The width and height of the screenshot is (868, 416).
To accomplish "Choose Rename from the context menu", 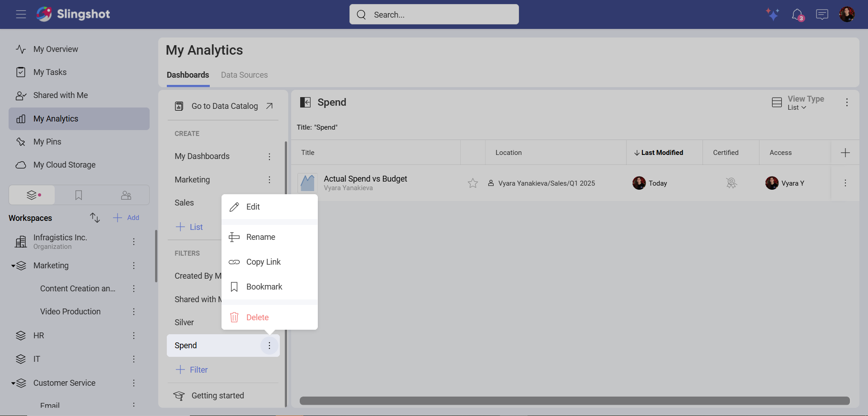I will [260, 237].
